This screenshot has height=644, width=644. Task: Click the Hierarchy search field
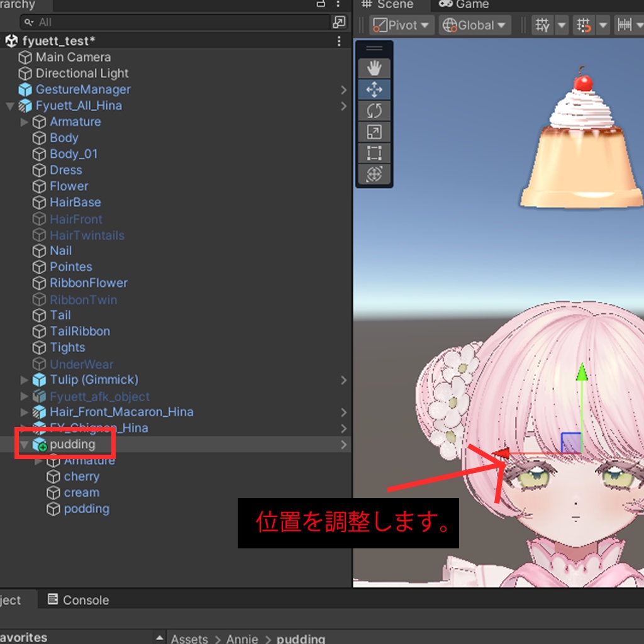pos(176,22)
